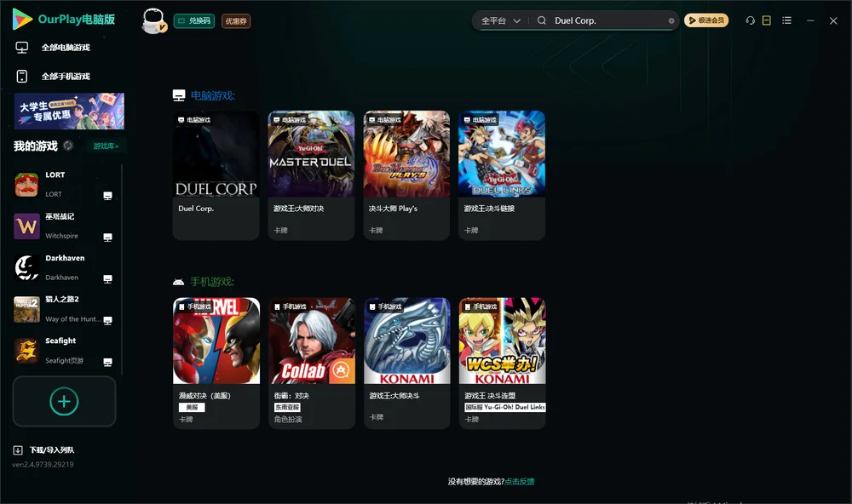Open the 游戏库 library link
This screenshot has width=852, height=504.
pos(106,146)
